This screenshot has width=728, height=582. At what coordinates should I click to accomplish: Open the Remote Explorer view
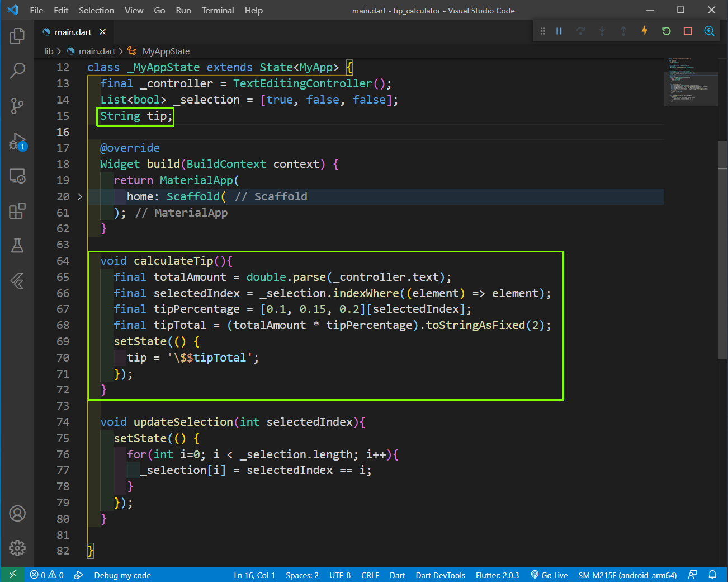click(17, 176)
